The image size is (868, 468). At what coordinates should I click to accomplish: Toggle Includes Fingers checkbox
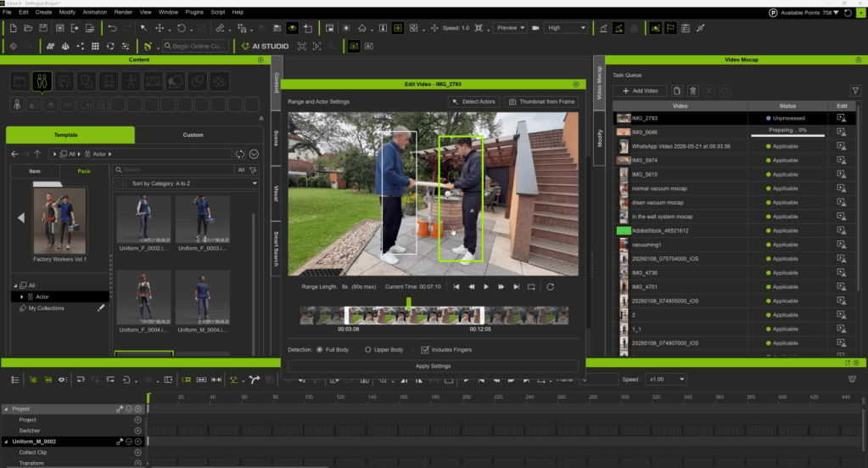click(425, 349)
